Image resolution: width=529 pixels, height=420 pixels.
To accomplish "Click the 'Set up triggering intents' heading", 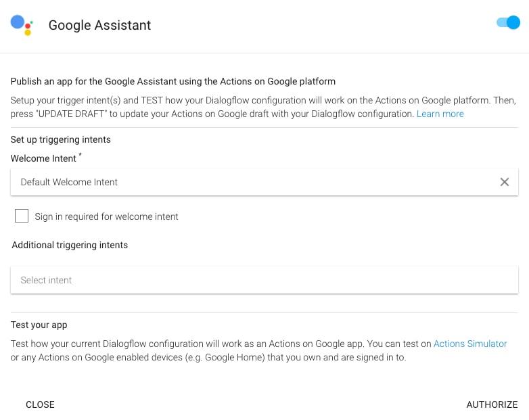I will click(60, 140).
